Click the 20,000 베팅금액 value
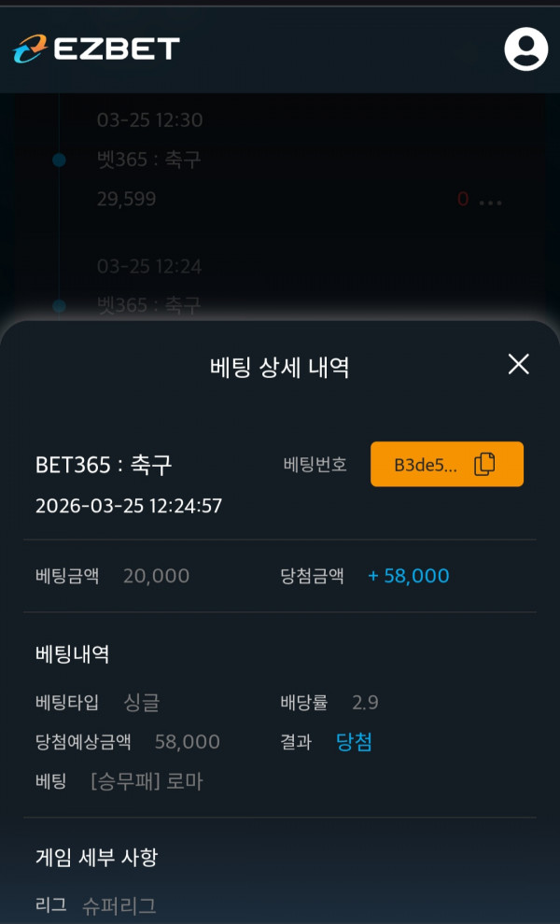Screen dimensions: 560x924 tap(156, 576)
